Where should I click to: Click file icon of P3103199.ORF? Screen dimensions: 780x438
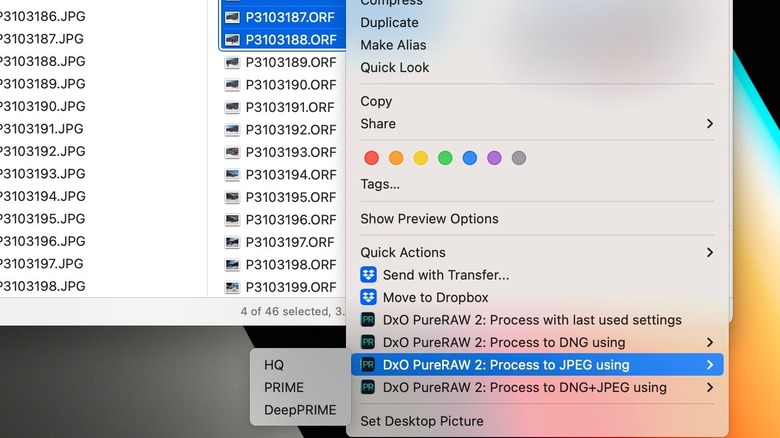[x=232, y=287]
